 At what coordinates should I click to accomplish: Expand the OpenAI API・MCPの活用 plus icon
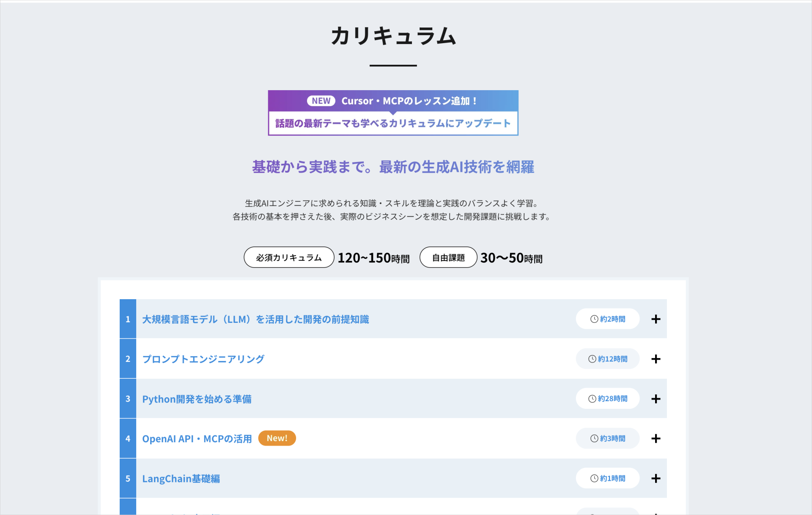pyautogui.click(x=656, y=438)
